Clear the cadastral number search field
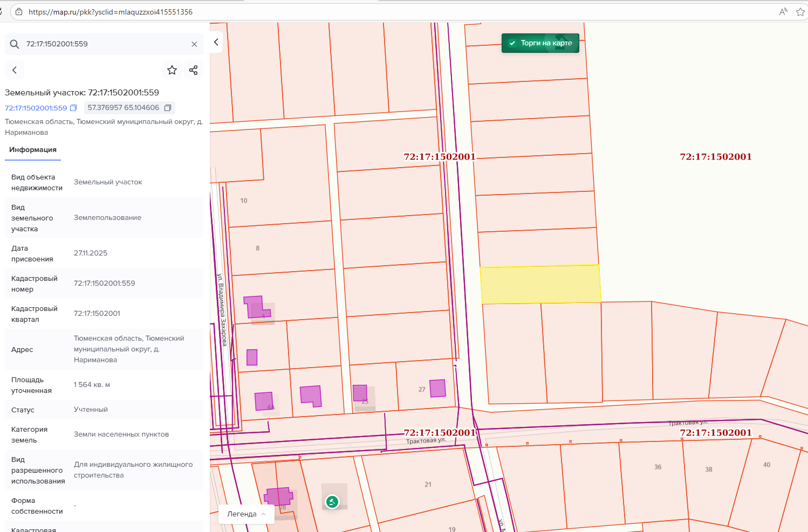This screenshot has height=532, width=808. coord(194,44)
